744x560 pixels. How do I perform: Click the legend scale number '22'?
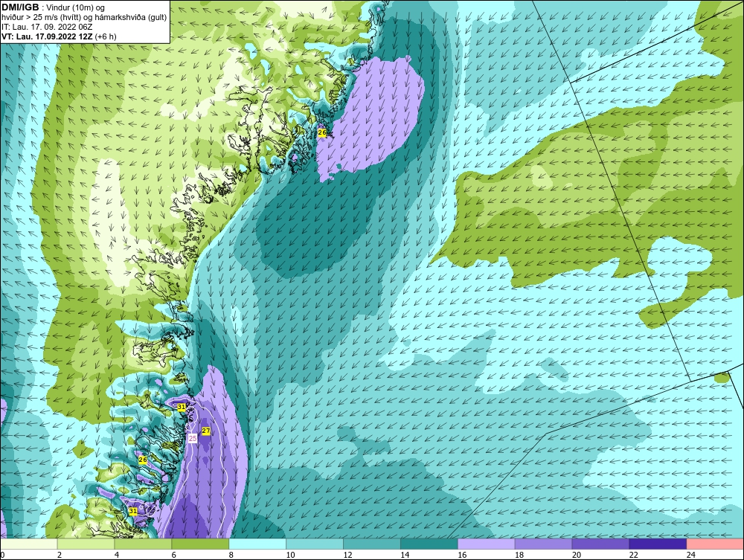pyautogui.click(x=633, y=555)
